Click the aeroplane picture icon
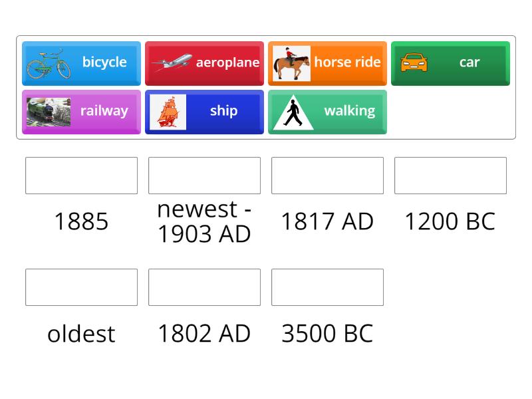The width and height of the screenshot is (532, 399). pyautogui.click(x=172, y=63)
